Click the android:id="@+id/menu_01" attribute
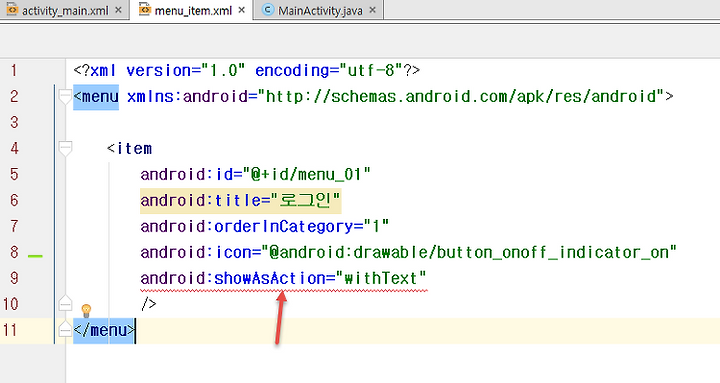 [x=255, y=175]
